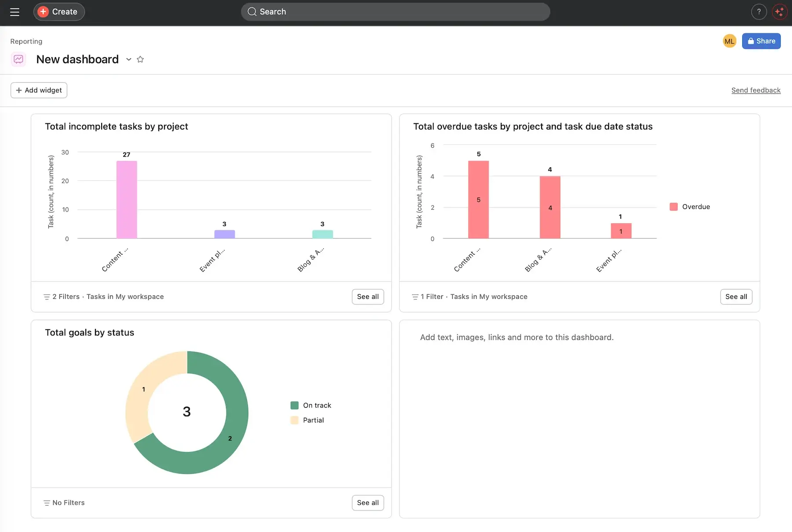Click Tasks in My workspace under overdue tasks
This screenshot has height=532, width=792.
click(x=489, y=297)
